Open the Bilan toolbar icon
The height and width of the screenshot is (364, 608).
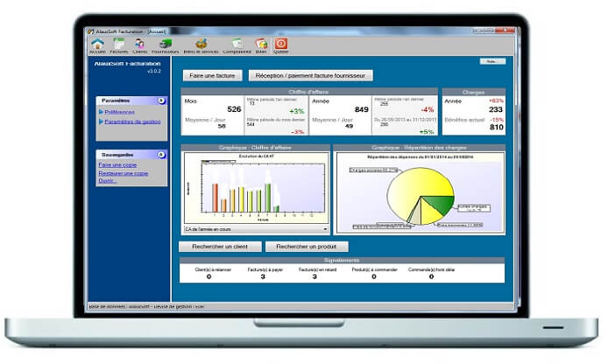coord(261,45)
